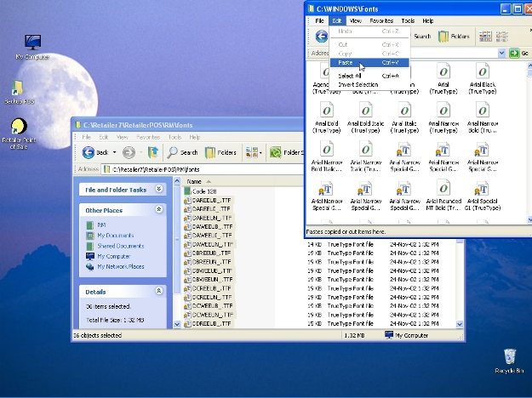Choose Select All from the Edit menu

(350, 76)
